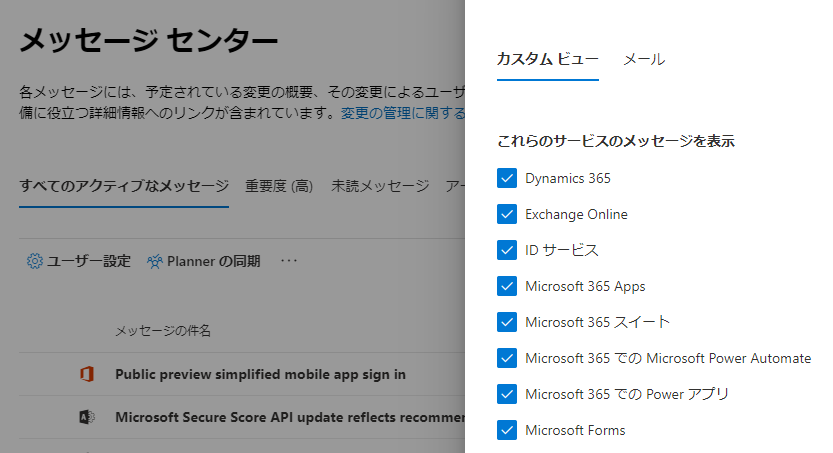Image resolution: width=833 pixels, height=453 pixels.
Task: Switch to the 未読メッセージ tab
Action: click(380, 186)
